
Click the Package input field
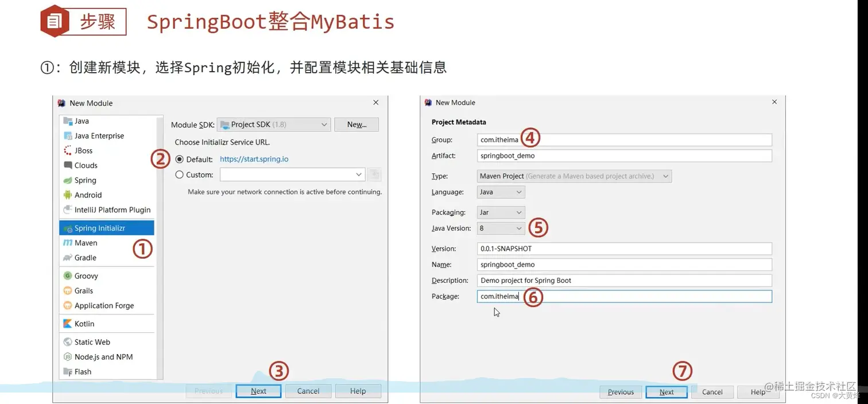click(625, 296)
